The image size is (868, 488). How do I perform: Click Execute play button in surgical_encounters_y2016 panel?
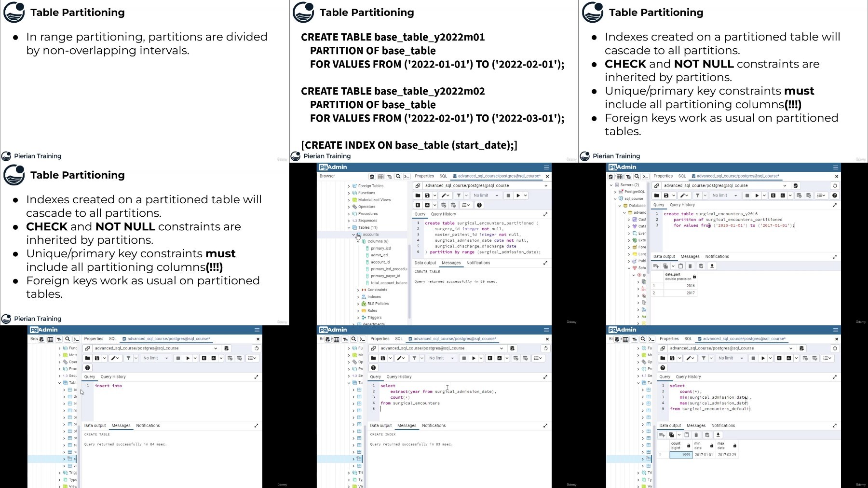pos(757,195)
